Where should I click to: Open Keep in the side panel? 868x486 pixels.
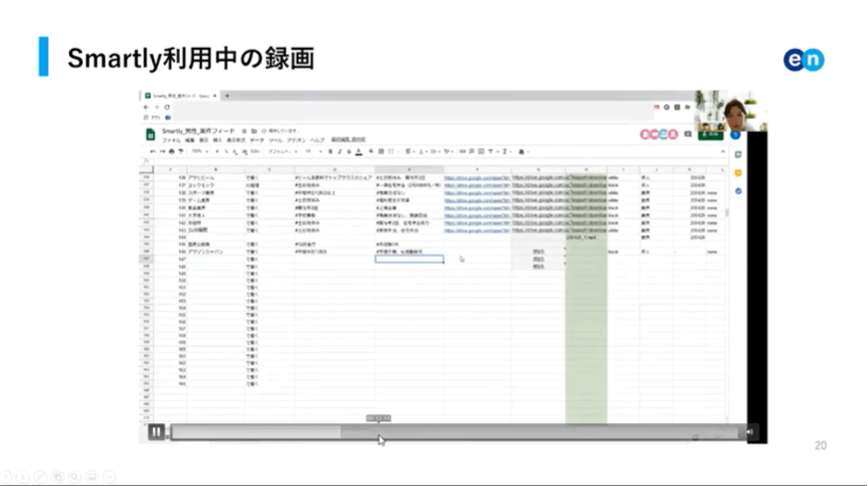(738, 173)
